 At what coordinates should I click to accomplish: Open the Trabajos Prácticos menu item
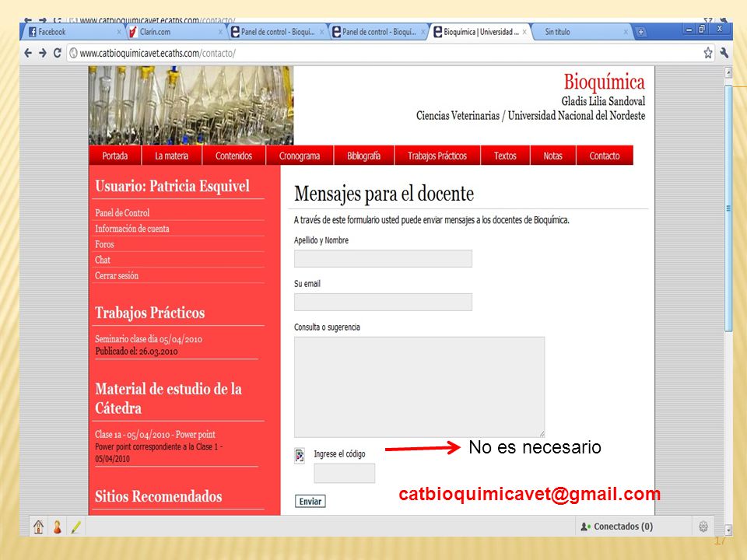437,156
